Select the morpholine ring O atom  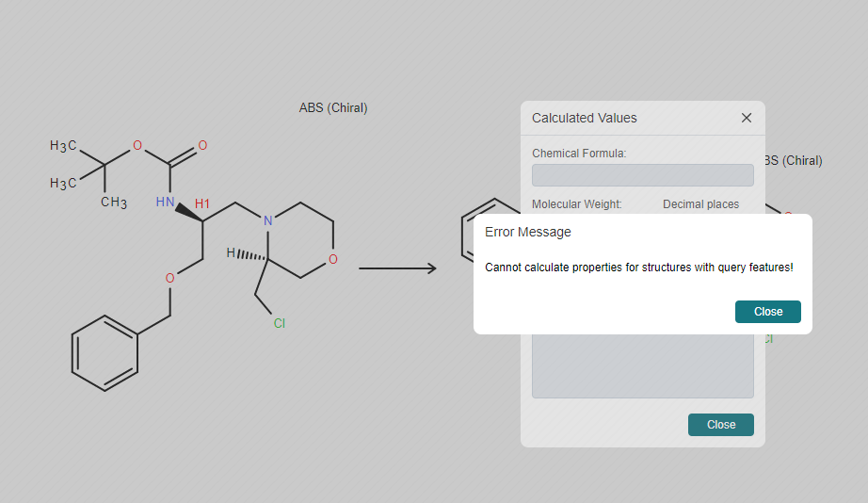coord(332,259)
